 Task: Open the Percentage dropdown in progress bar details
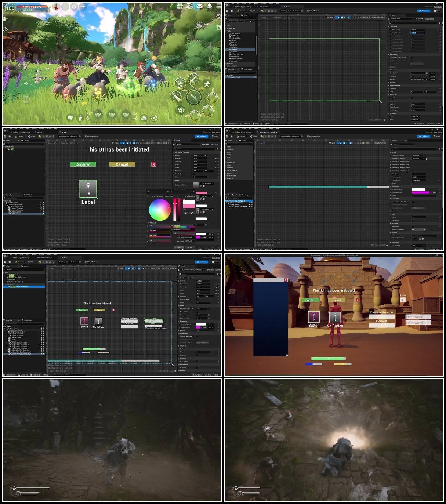(418, 155)
